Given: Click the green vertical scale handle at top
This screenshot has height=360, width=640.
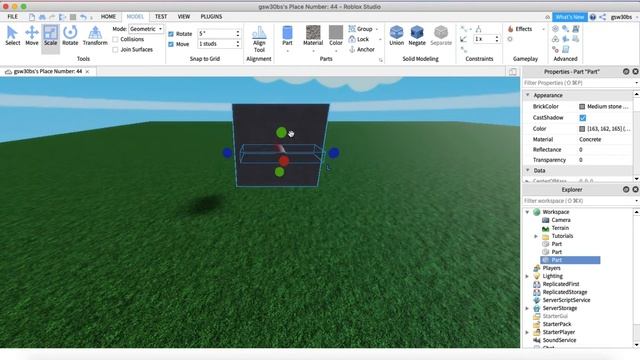Looking at the screenshot, I should [x=281, y=132].
